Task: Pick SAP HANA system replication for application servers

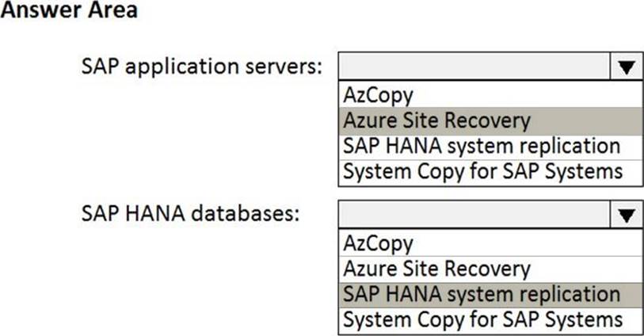Action: point(482,146)
